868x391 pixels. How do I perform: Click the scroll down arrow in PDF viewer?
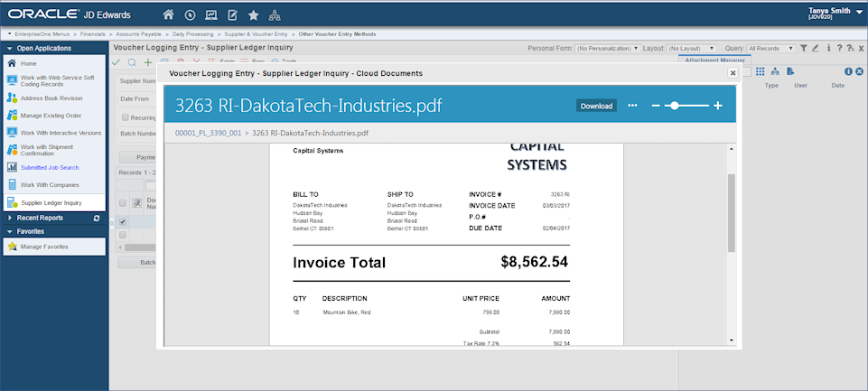pyautogui.click(x=732, y=340)
